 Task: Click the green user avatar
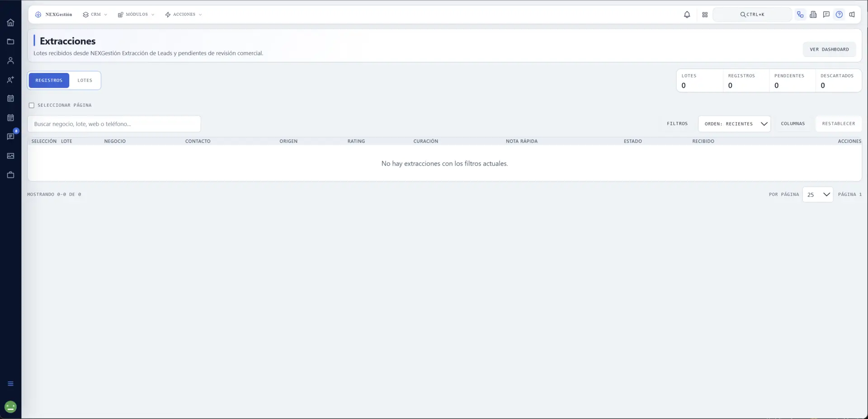10,407
